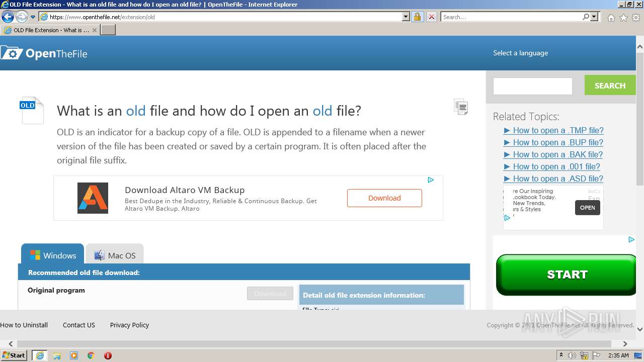Click the volume speaker tray icon

coord(572,355)
